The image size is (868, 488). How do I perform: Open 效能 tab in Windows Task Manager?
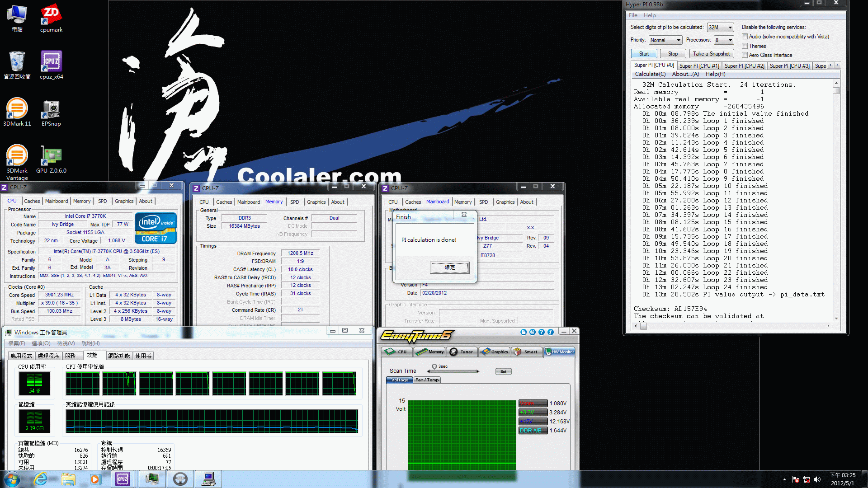(x=91, y=355)
